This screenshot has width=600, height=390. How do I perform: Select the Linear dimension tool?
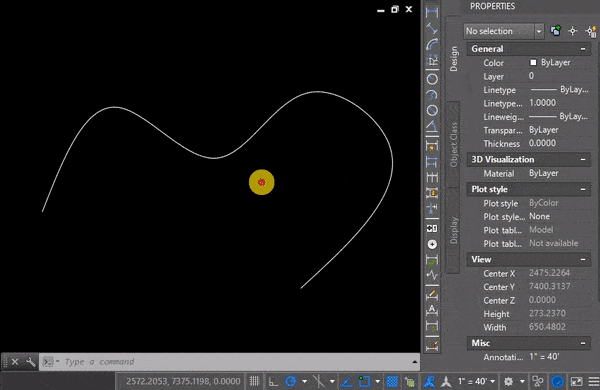[432, 12]
